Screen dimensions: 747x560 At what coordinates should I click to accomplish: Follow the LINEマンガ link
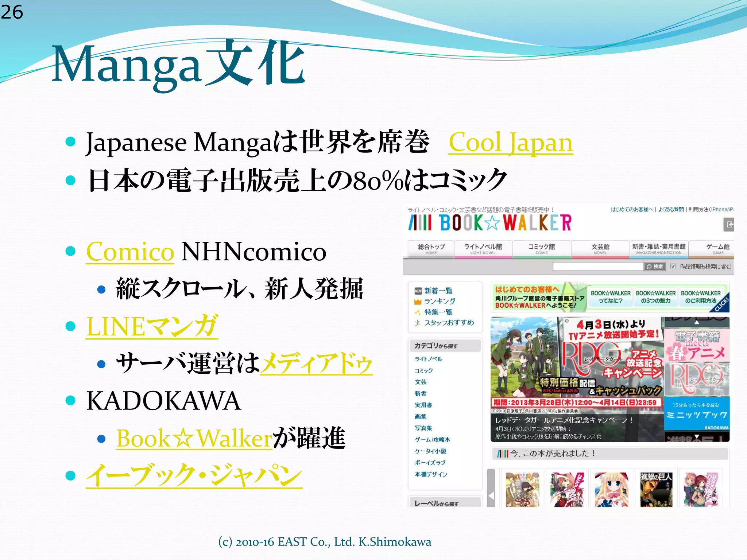pos(152,326)
